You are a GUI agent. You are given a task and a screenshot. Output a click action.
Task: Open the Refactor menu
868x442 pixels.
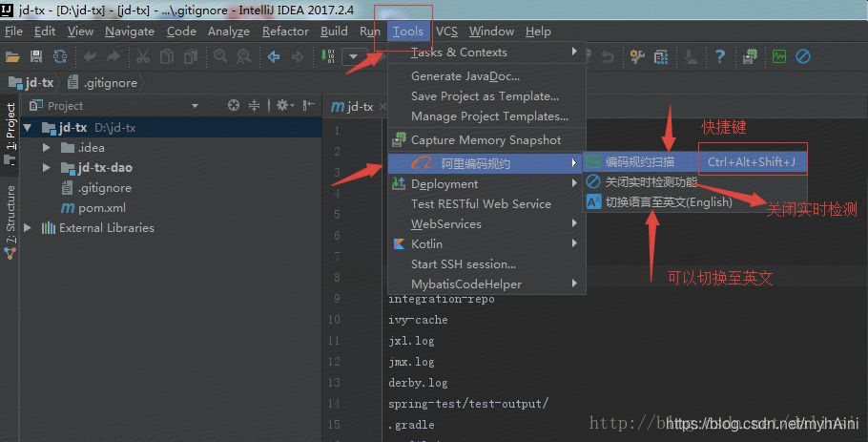tap(285, 32)
